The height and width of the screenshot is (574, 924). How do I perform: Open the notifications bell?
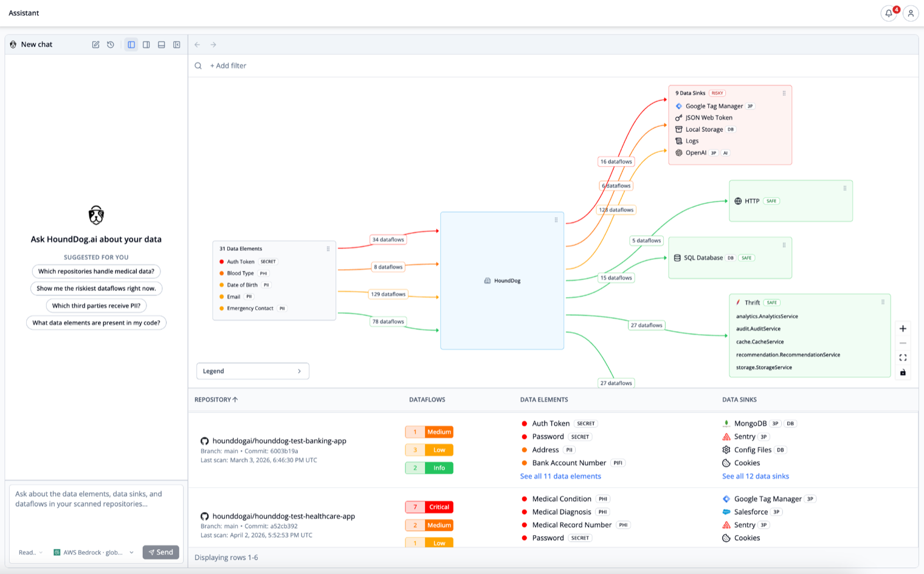[x=889, y=13]
